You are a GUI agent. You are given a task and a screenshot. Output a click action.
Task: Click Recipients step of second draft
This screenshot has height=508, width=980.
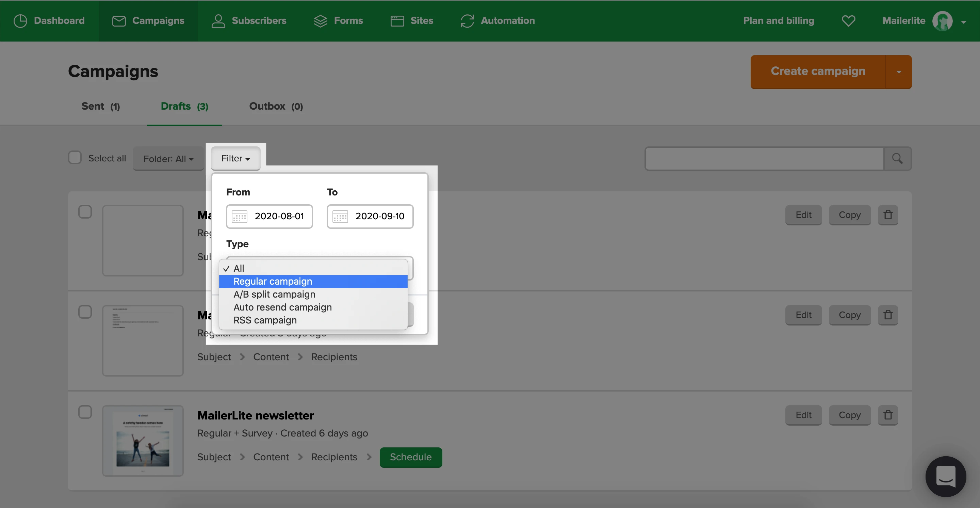coord(334,357)
